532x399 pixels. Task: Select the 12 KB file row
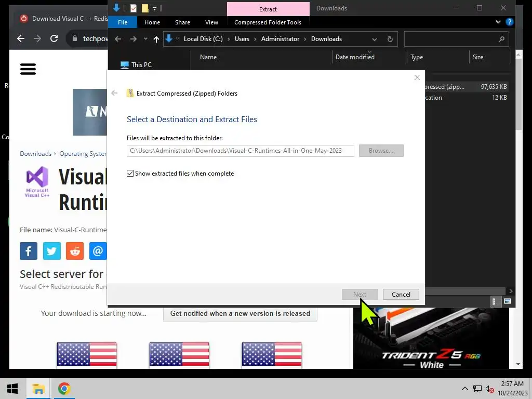467,98
